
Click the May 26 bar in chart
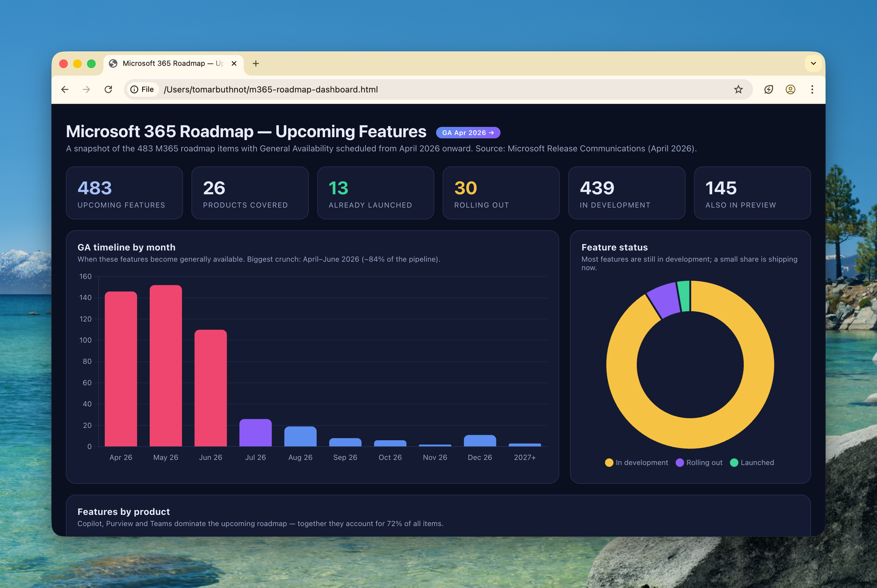(x=166, y=366)
